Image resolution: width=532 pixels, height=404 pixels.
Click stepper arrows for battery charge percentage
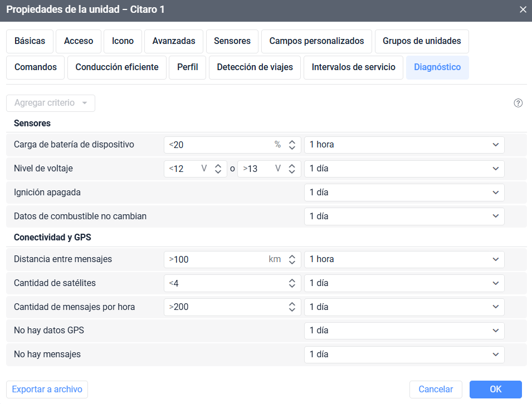pyautogui.click(x=292, y=145)
